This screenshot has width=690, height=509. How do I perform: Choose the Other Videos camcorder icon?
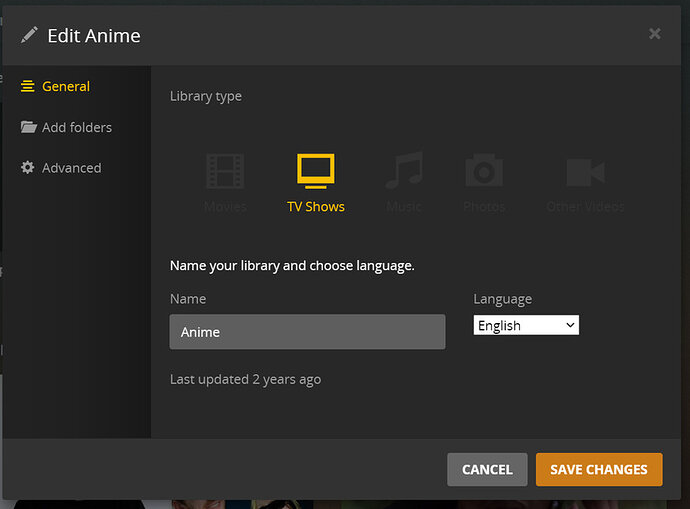pyautogui.click(x=585, y=172)
